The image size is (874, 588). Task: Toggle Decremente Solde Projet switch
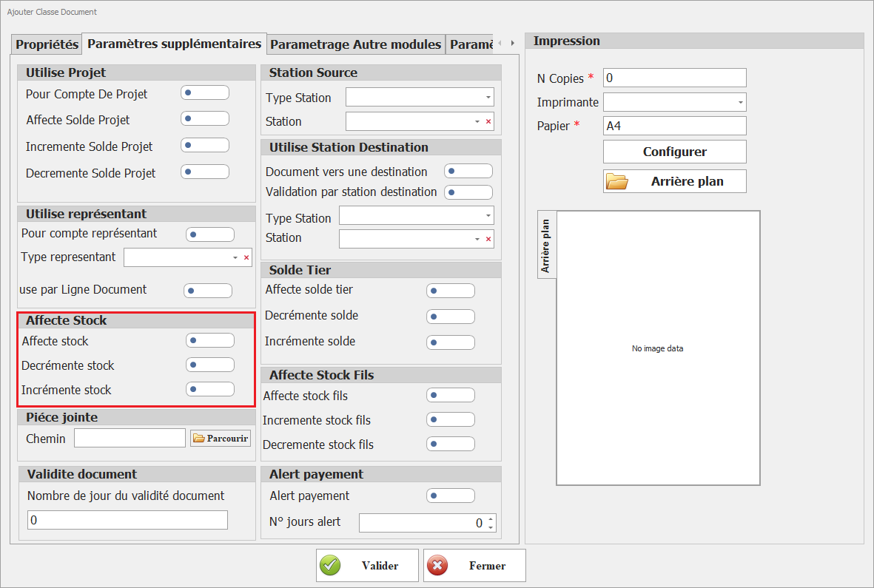205,172
